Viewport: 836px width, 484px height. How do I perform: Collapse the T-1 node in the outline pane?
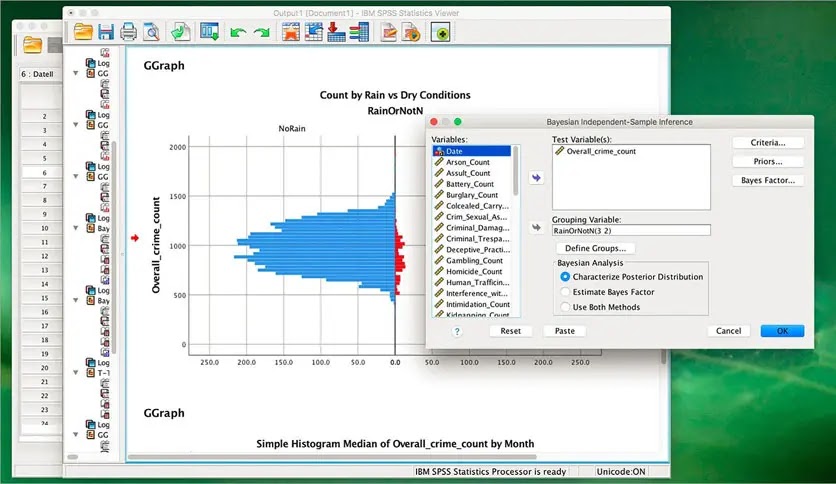(76, 373)
